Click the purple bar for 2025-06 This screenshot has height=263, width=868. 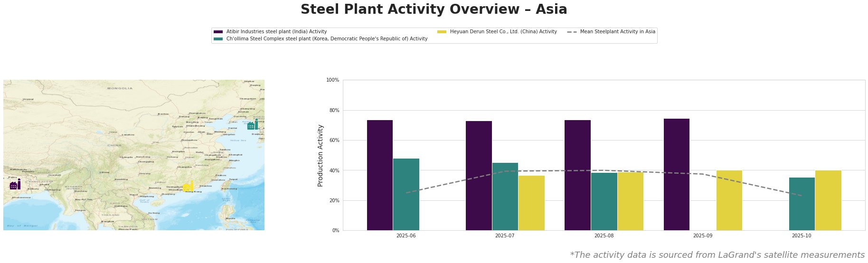click(x=380, y=175)
